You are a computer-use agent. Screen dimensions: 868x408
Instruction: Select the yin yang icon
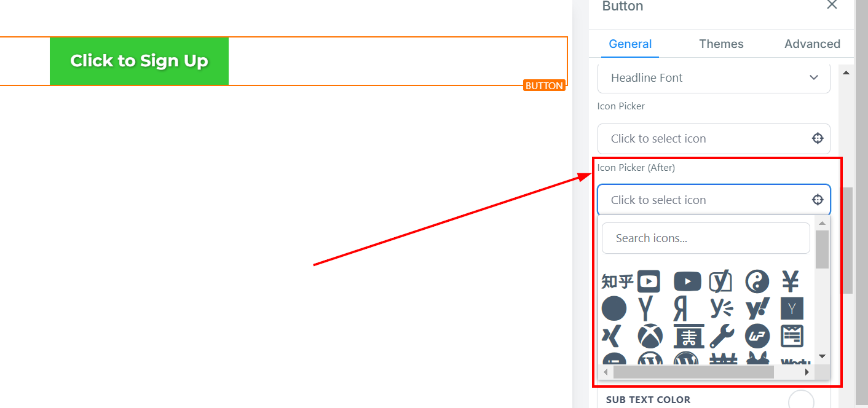tap(757, 282)
